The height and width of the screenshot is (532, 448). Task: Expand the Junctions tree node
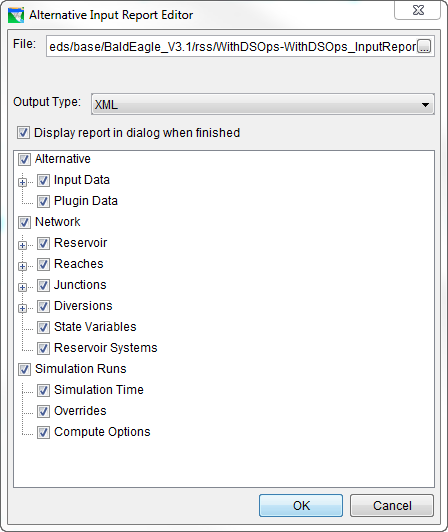[22, 287]
